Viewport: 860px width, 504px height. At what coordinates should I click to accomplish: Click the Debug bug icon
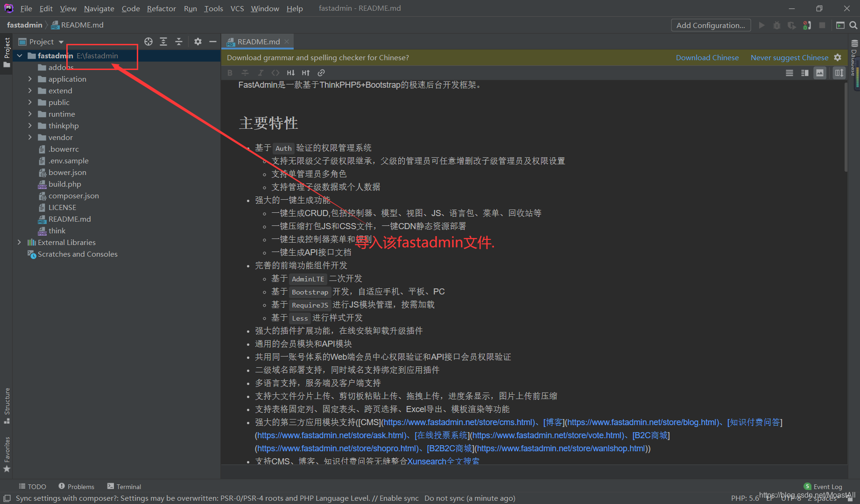(x=777, y=25)
